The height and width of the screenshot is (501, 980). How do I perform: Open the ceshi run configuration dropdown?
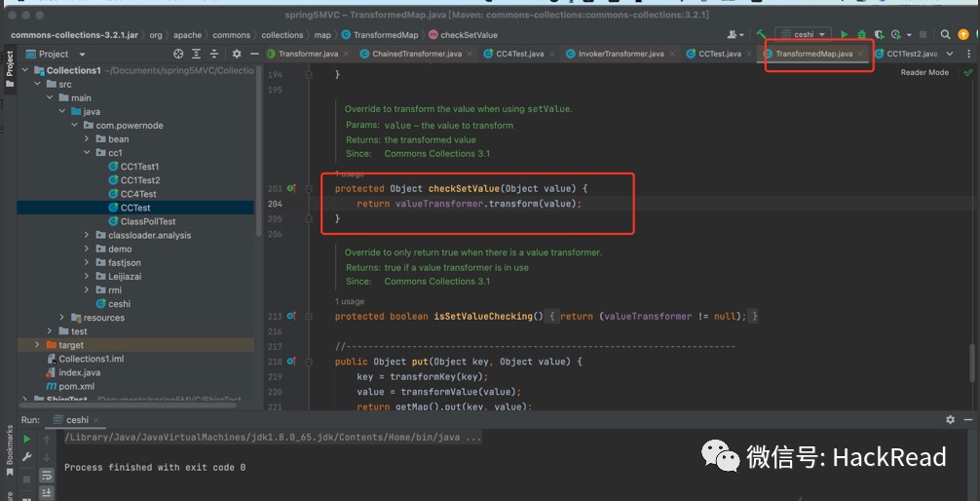803,35
